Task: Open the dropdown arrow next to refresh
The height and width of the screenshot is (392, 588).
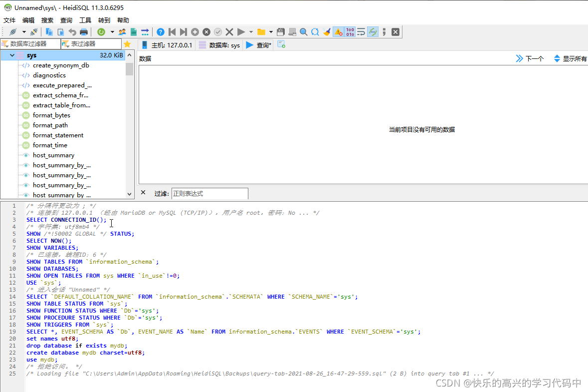Action: pos(112,32)
